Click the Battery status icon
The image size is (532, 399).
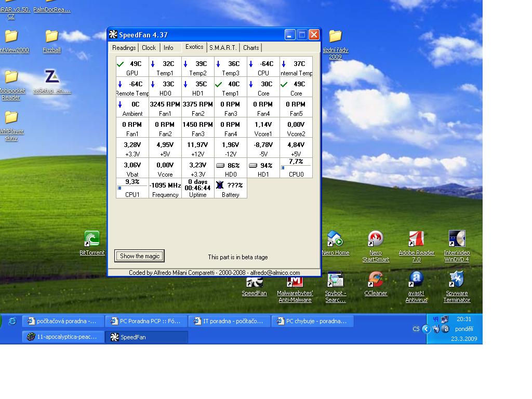click(220, 185)
